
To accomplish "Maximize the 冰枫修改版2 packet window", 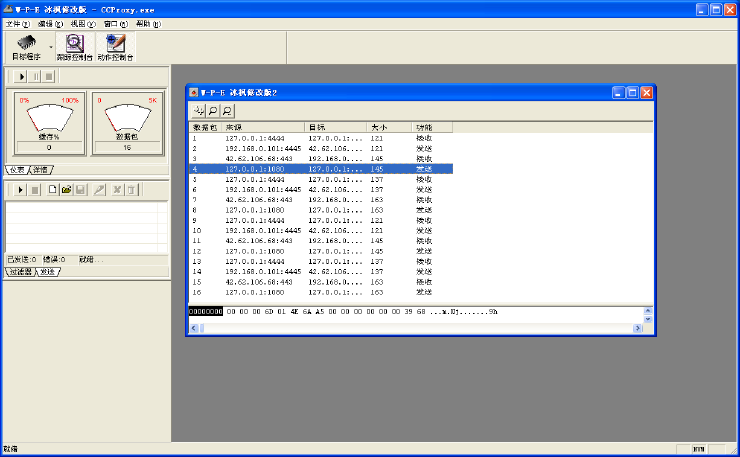I will click(x=632, y=93).
